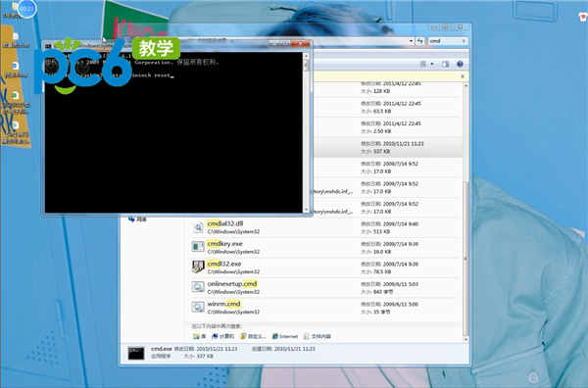Select the cmdl32.exe file icon
The height and width of the screenshot is (388, 588).
tap(198, 267)
